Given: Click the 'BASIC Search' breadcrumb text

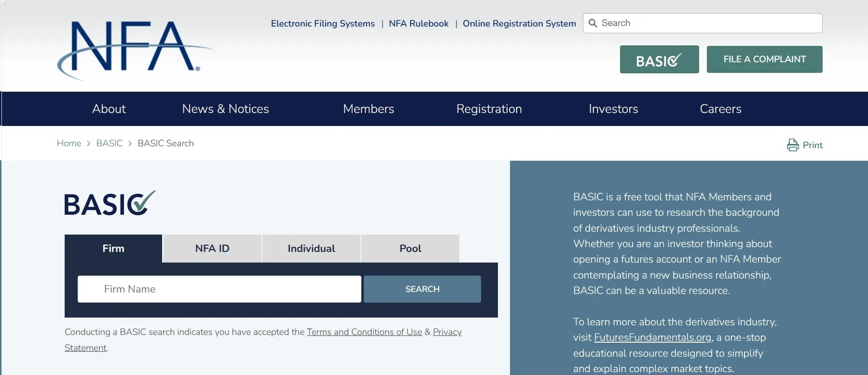Looking at the screenshot, I should pos(165,143).
